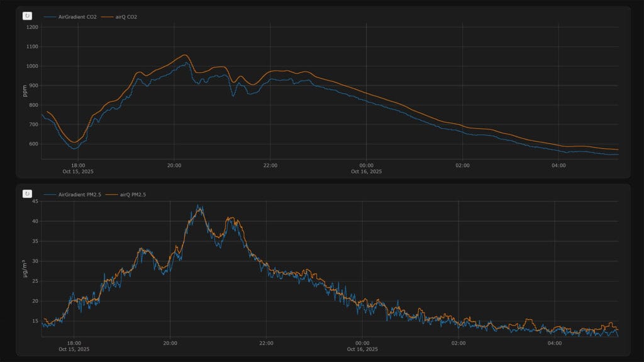Click the 600 tick on CO2 y-axis
644x362 pixels.
coord(33,144)
